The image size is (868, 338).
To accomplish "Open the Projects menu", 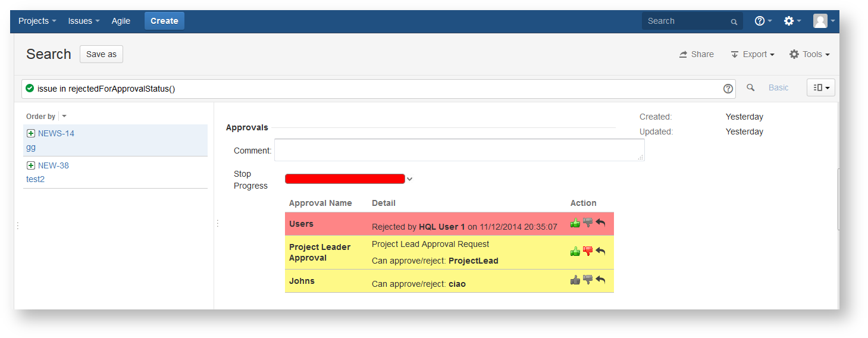I will coord(37,21).
